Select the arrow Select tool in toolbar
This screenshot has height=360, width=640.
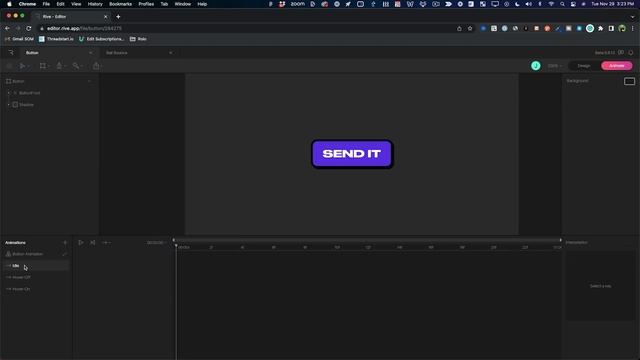click(22, 66)
